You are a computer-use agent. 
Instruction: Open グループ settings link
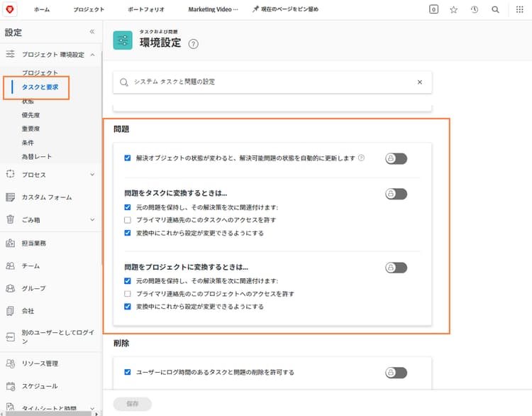tap(33, 288)
